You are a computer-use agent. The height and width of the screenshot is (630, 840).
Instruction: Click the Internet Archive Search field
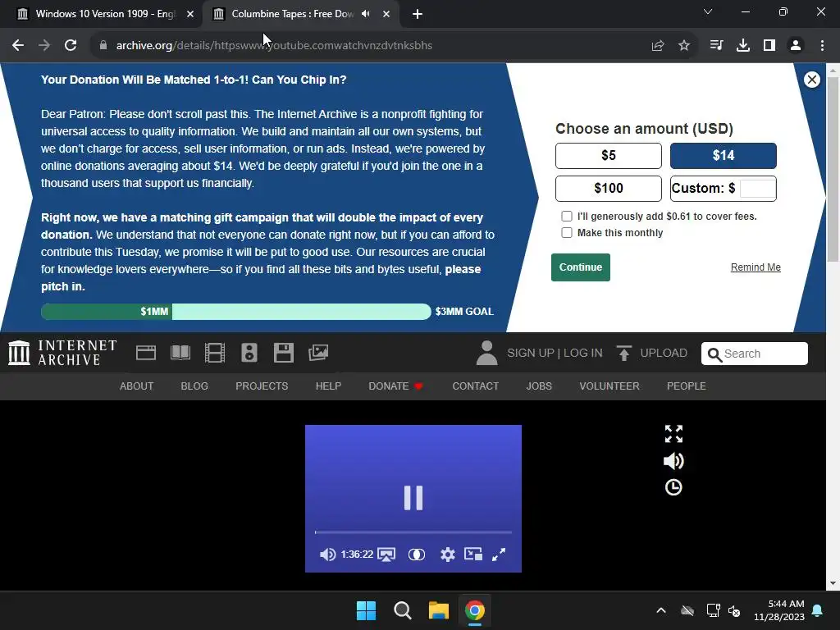[x=755, y=354]
